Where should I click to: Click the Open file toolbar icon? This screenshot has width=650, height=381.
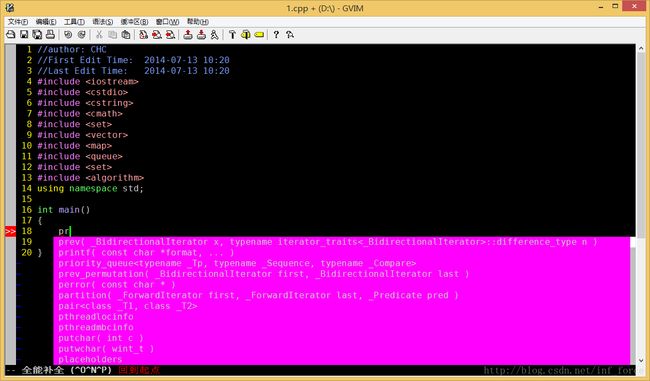(10, 34)
